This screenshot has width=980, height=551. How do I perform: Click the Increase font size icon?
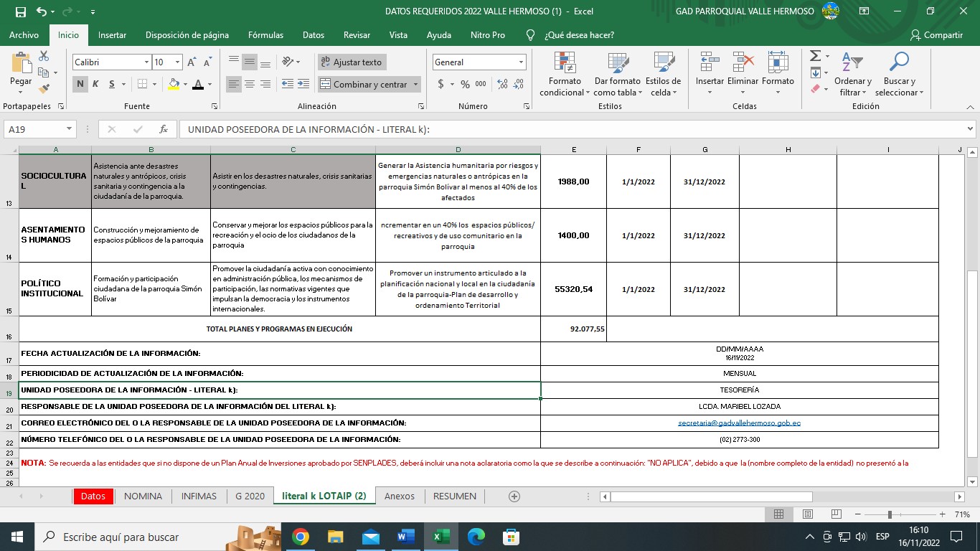(x=192, y=62)
